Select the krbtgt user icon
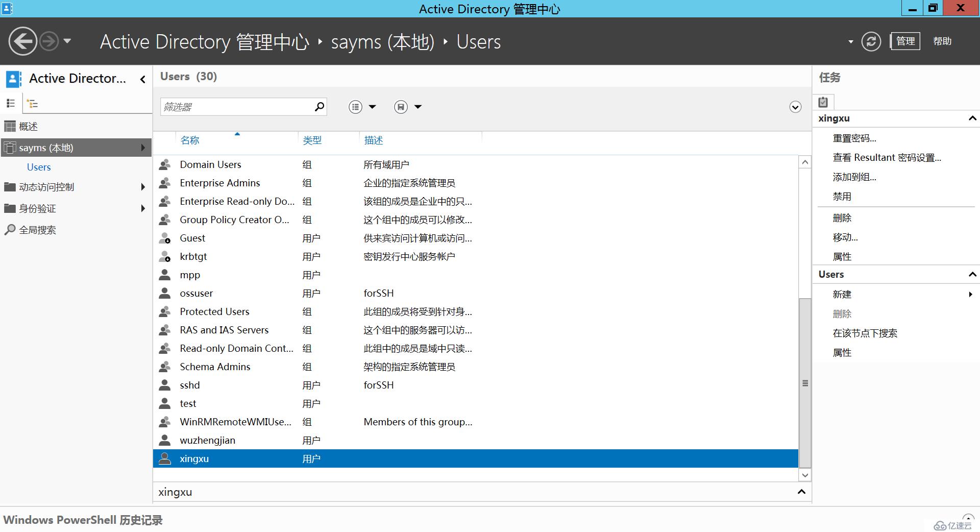This screenshot has width=980, height=532. click(x=164, y=256)
